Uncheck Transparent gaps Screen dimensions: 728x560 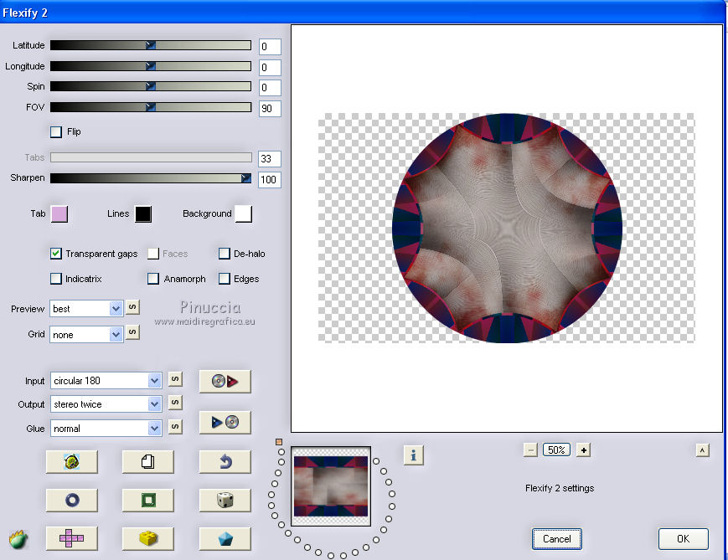pyautogui.click(x=56, y=254)
